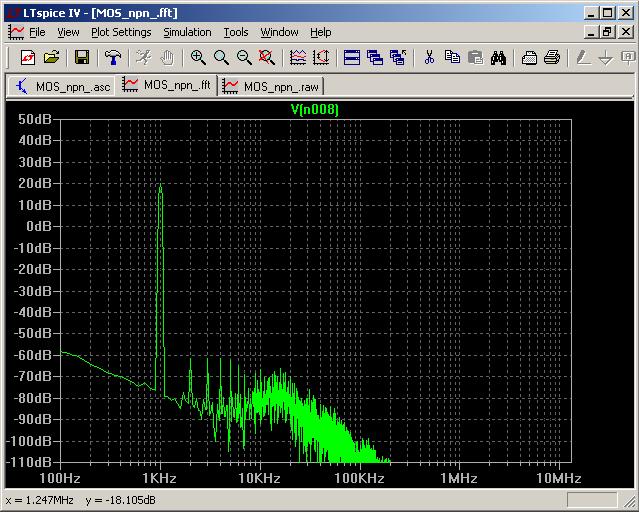Click the LTspice title bar logo
This screenshot has width=639, height=512.
click(x=14, y=13)
